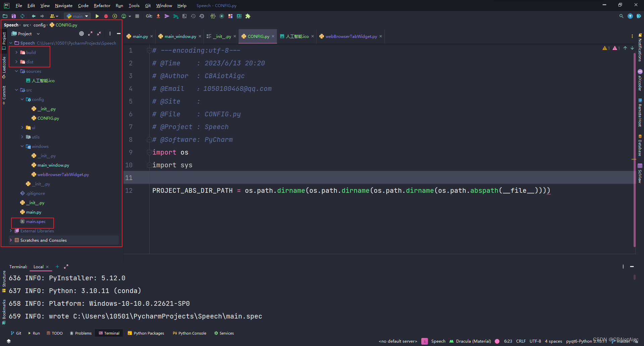This screenshot has width=644, height=346.
Task: Click the Expand All icon in Project panel
Action: tap(90, 34)
